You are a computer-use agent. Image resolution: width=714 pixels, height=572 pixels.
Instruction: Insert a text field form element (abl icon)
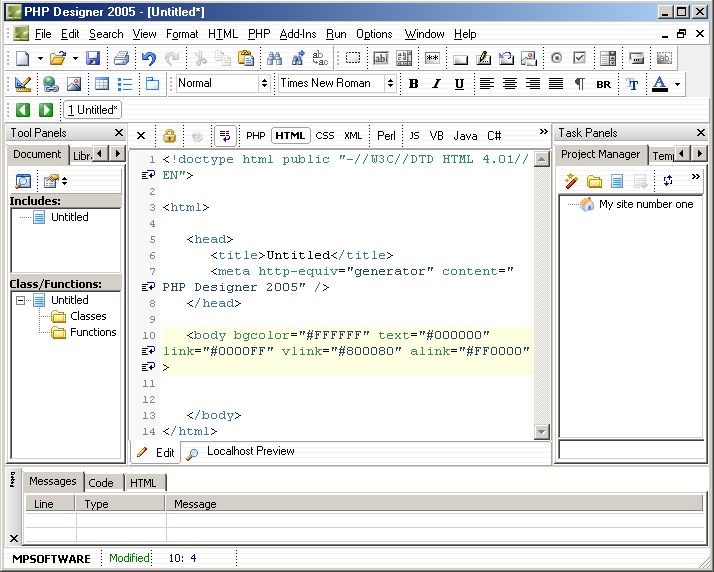click(381, 58)
